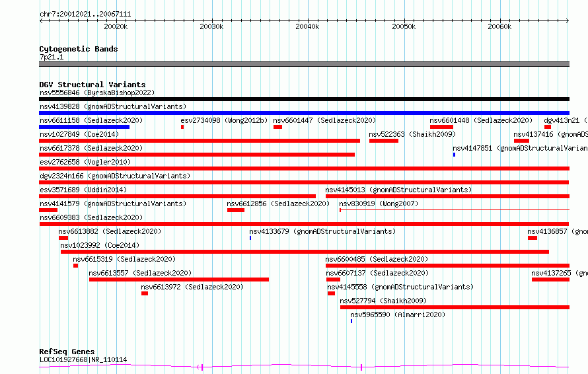The height and width of the screenshot is (374, 588).
Task: Open the nsv4136857 variant label
Action: click(x=558, y=231)
